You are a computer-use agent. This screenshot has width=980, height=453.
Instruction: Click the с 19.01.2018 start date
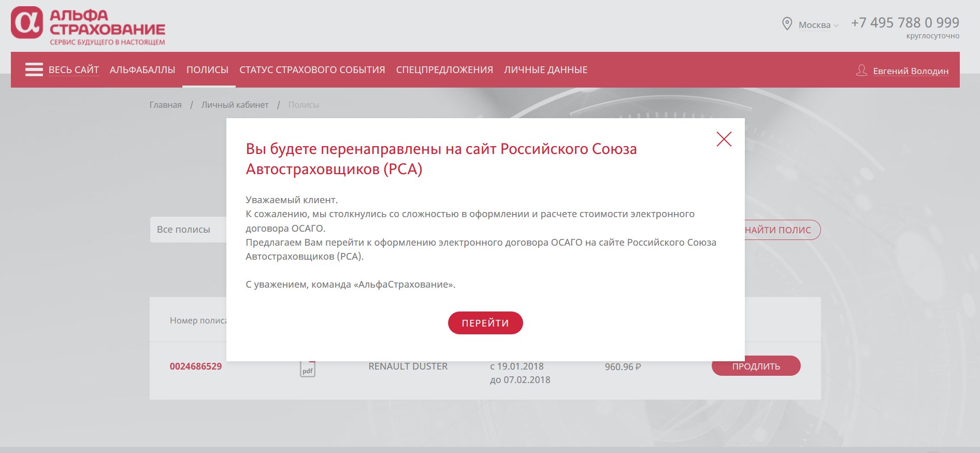tap(517, 366)
